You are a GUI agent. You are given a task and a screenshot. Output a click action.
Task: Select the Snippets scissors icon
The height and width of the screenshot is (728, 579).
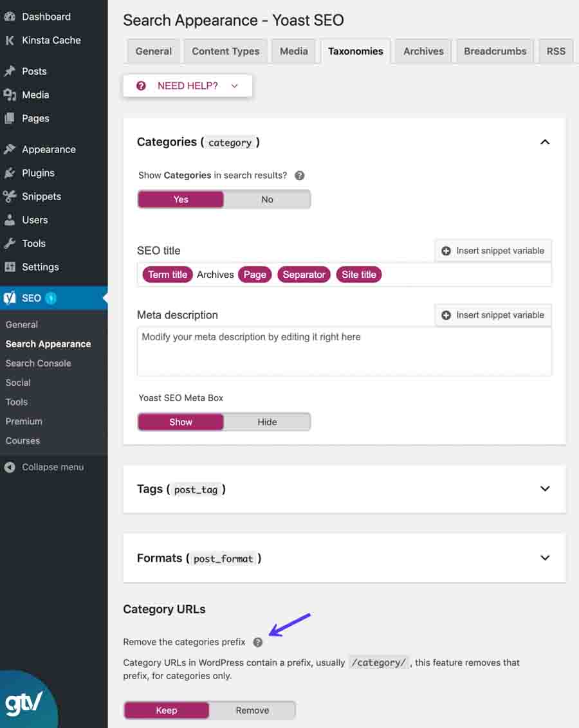click(10, 196)
